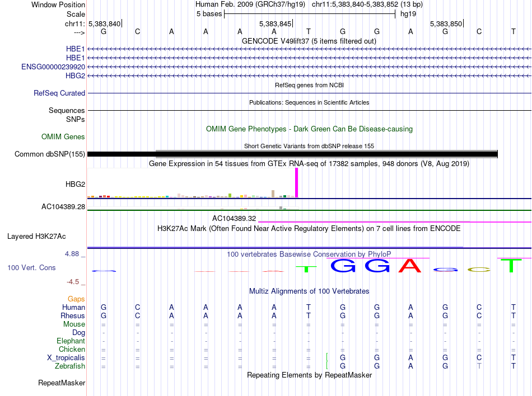Open the OMIM Gene Phenotypes track title

coord(309,129)
